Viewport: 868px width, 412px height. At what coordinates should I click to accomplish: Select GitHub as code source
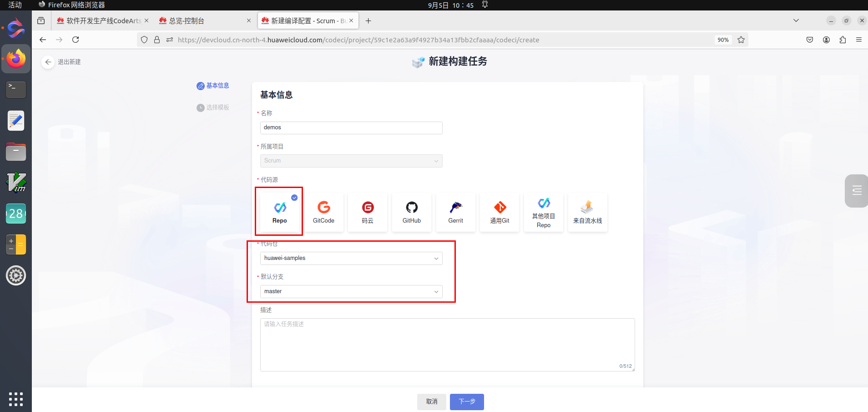(412, 212)
